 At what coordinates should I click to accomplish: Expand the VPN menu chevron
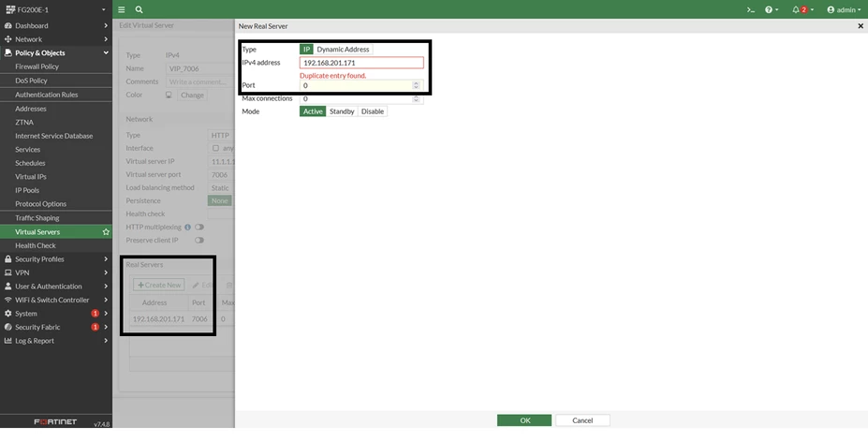click(x=106, y=272)
